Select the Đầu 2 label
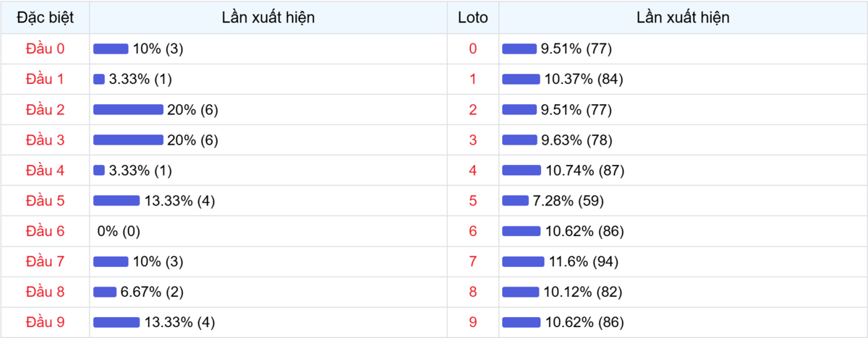The image size is (868, 338). coord(45,110)
